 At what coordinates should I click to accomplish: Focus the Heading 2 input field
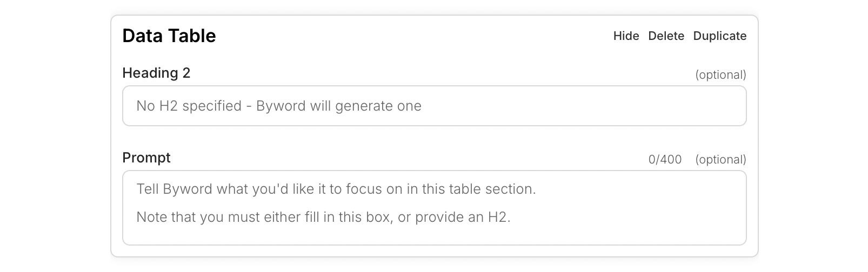434,106
